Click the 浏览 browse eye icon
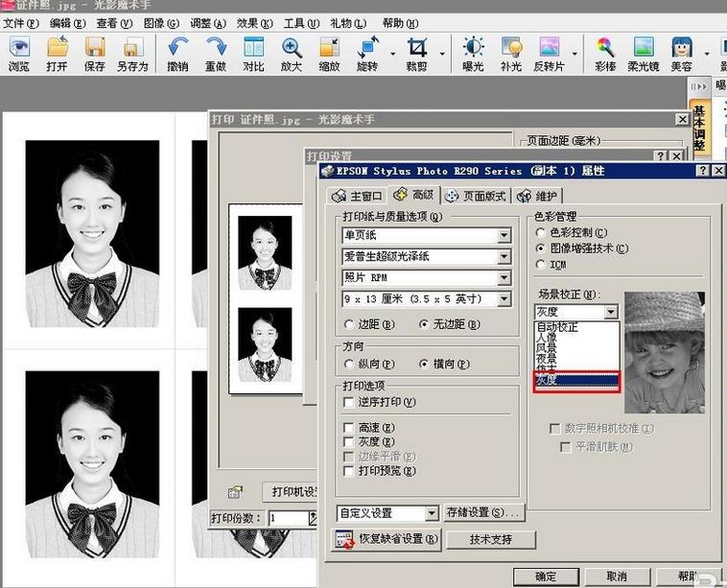 [19, 54]
